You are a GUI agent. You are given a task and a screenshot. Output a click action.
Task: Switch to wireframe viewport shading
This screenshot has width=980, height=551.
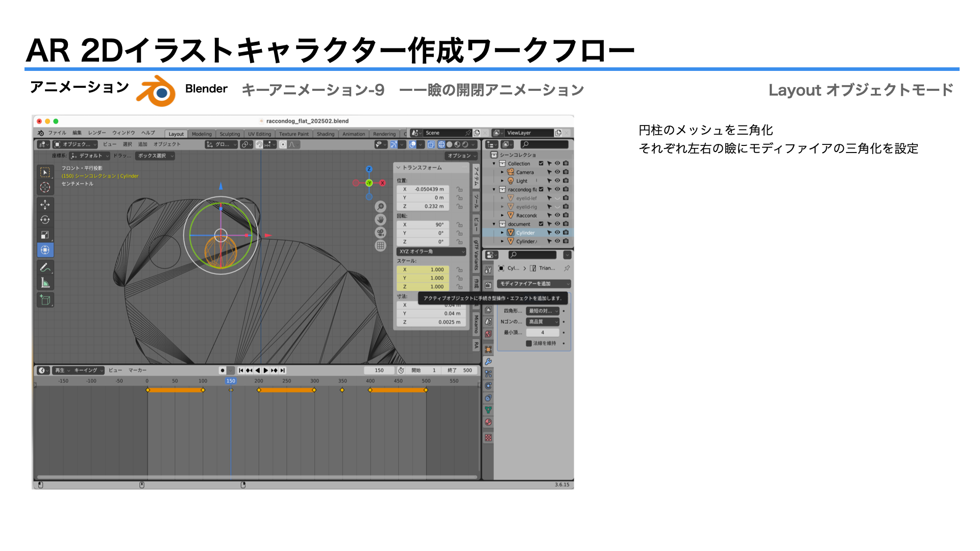click(x=442, y=144)
